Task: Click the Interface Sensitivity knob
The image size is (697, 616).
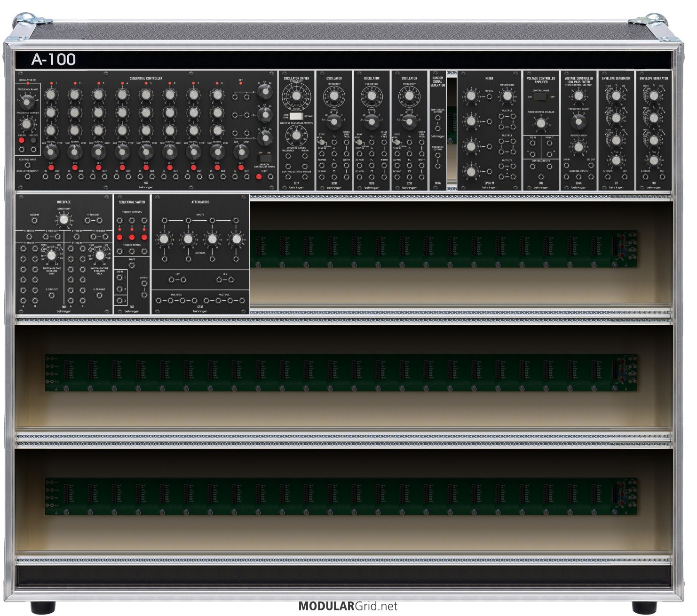Action: (64, 220)
